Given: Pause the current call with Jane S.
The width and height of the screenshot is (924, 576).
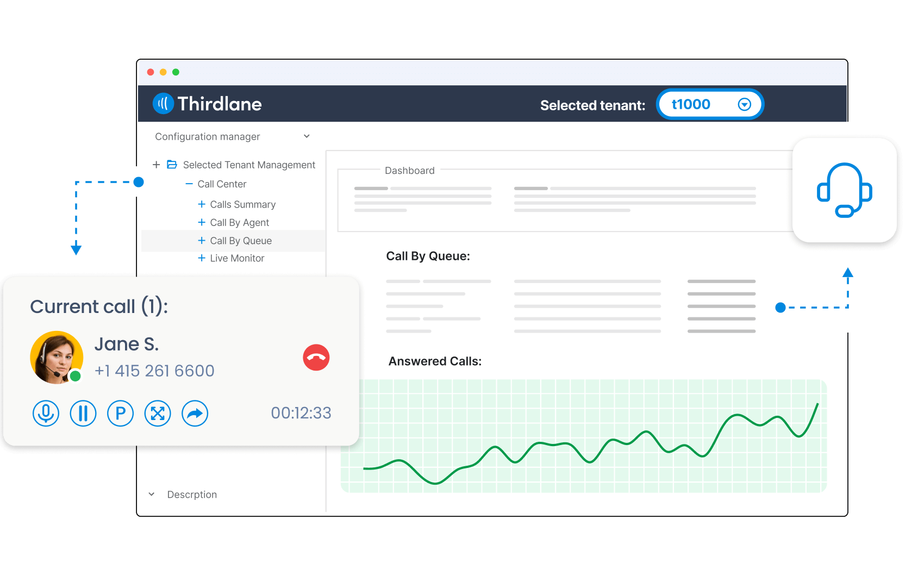Looking at the screenshot, I should click(x=83, y=414).
